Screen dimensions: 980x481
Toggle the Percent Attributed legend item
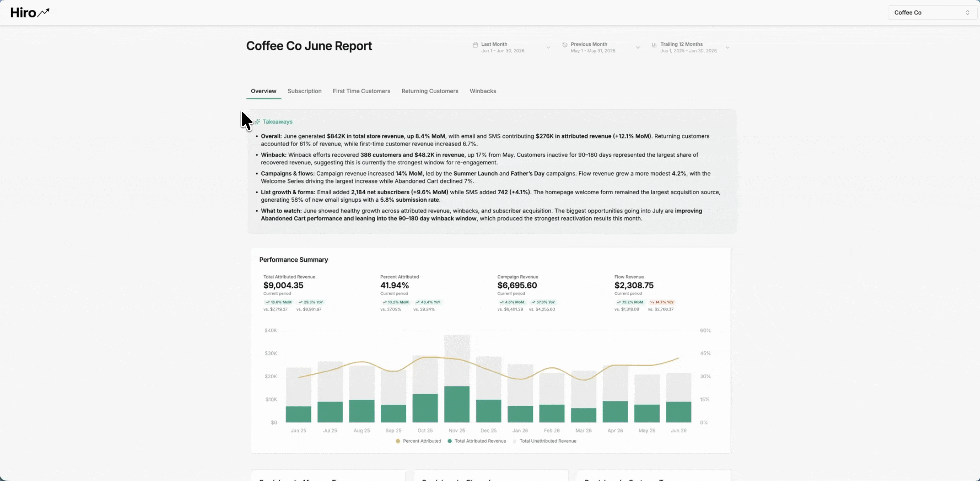coord(418,441)
